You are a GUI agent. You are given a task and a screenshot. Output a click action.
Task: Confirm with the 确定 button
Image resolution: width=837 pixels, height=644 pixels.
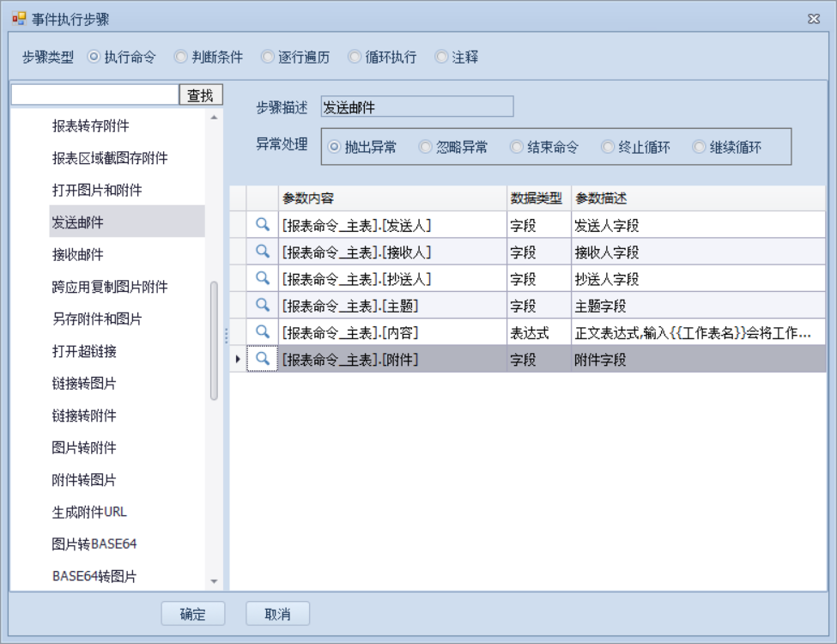coord(193,614)
